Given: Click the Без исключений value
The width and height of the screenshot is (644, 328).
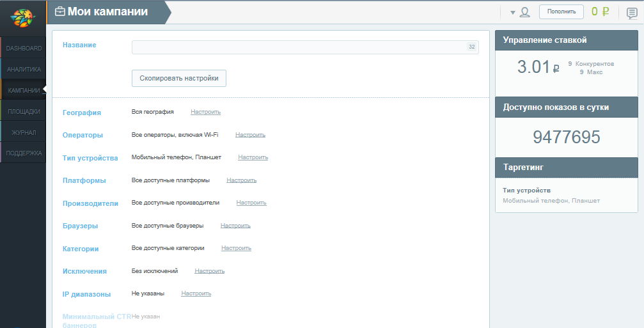Looking at the screenshot, I should click(155, 271).
